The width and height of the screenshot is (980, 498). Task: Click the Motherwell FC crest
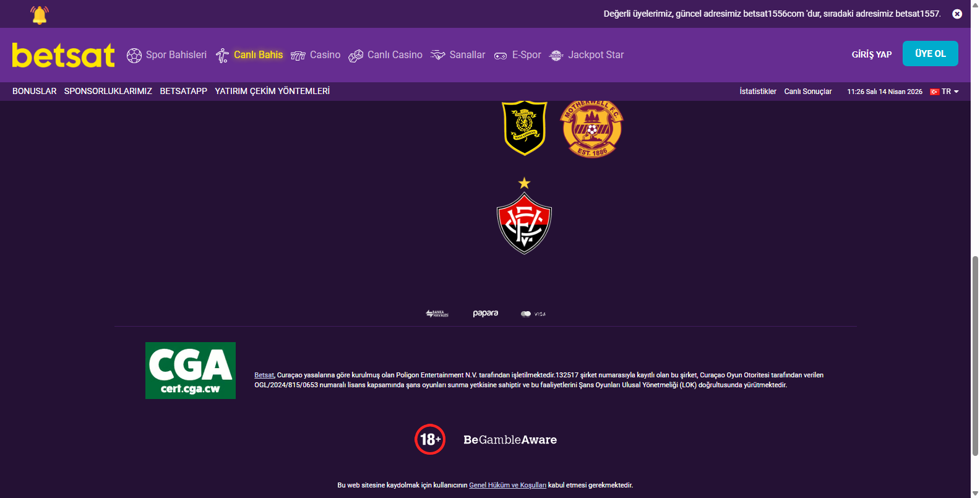(x=591, y=129)
